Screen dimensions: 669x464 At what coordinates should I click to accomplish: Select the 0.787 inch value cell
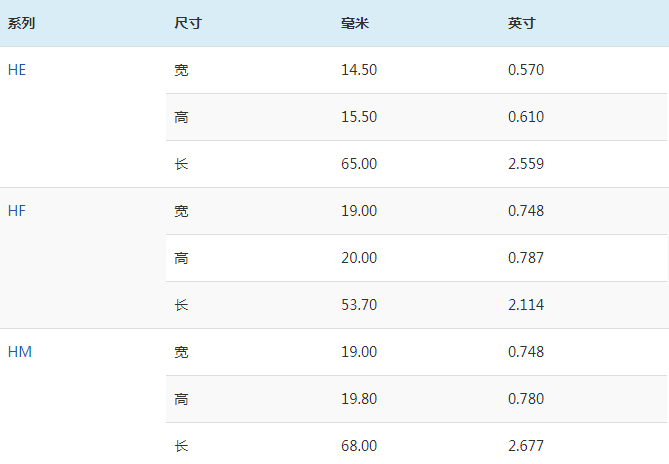point(526,258)
